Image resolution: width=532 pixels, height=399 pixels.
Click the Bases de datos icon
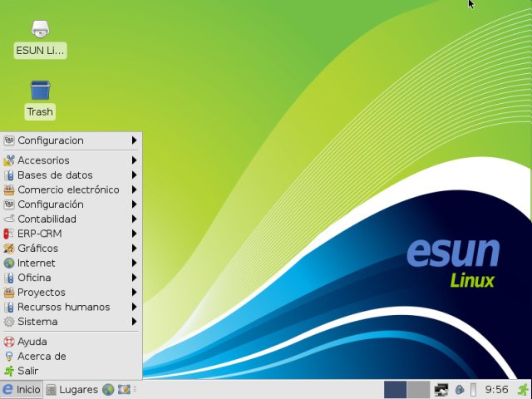(9, 175)
